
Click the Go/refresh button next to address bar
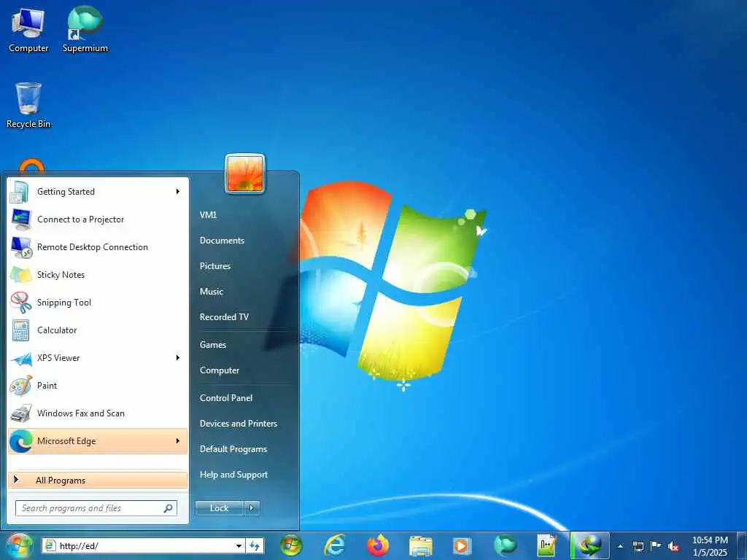[x=255, y=545]
